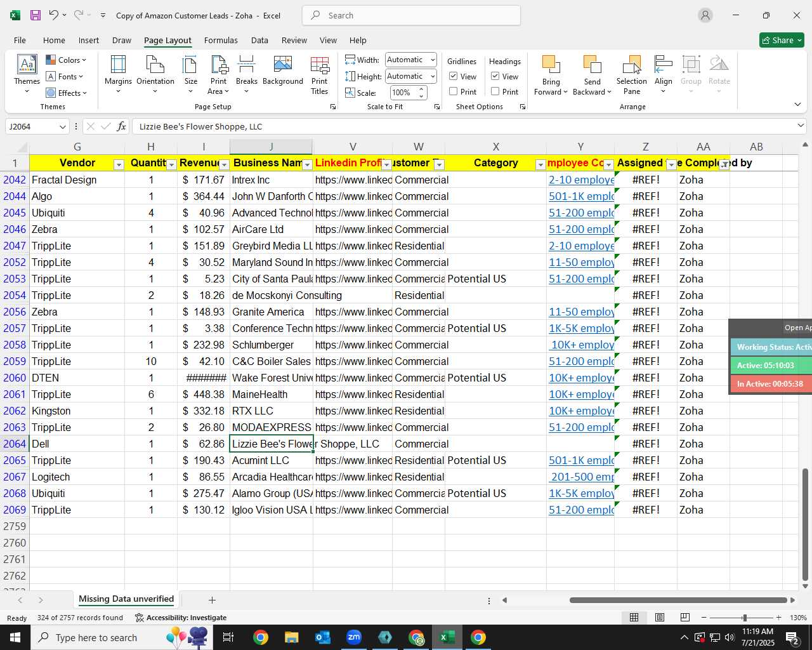Open the Selection Pane

pos(632,75)
